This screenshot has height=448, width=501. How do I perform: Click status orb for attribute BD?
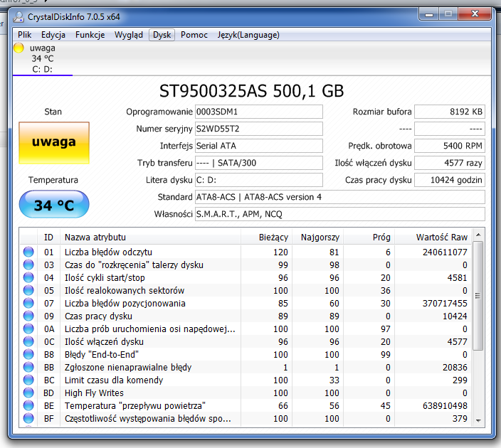pos(28,393)
